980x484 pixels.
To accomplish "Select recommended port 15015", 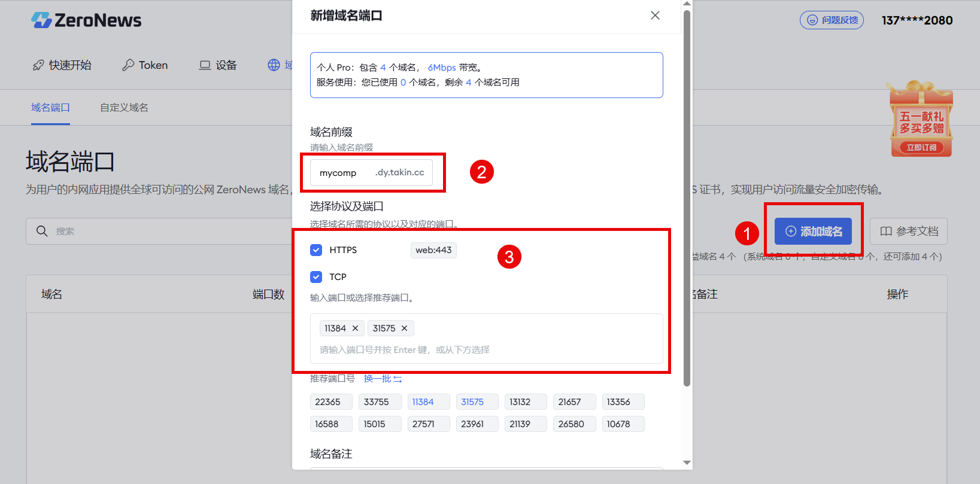I will (380, 424).
